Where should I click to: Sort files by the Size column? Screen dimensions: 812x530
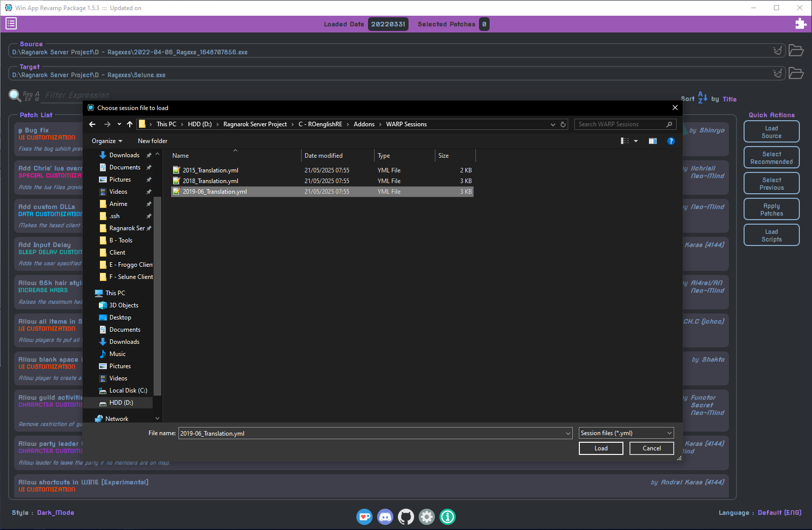coord(455,156)
